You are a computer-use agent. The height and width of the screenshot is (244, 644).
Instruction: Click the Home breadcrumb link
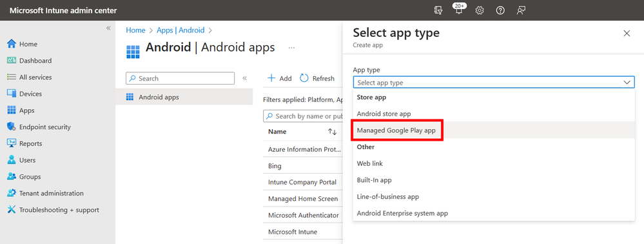[x=135, y=30]
